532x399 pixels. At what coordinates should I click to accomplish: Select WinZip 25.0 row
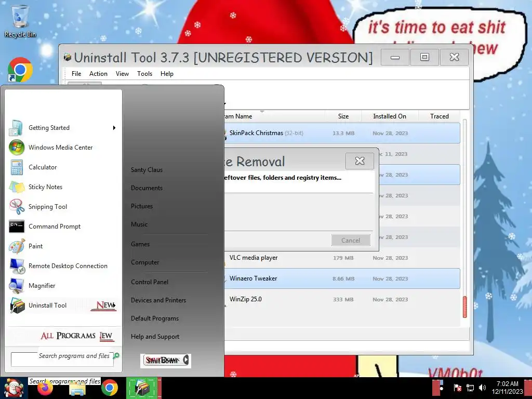pyautogui.click(x=342, y=299)
